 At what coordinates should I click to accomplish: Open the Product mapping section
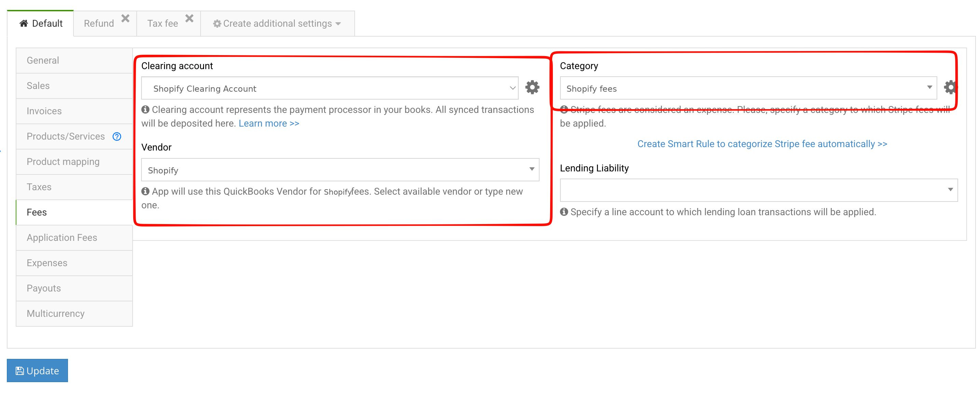74,162
